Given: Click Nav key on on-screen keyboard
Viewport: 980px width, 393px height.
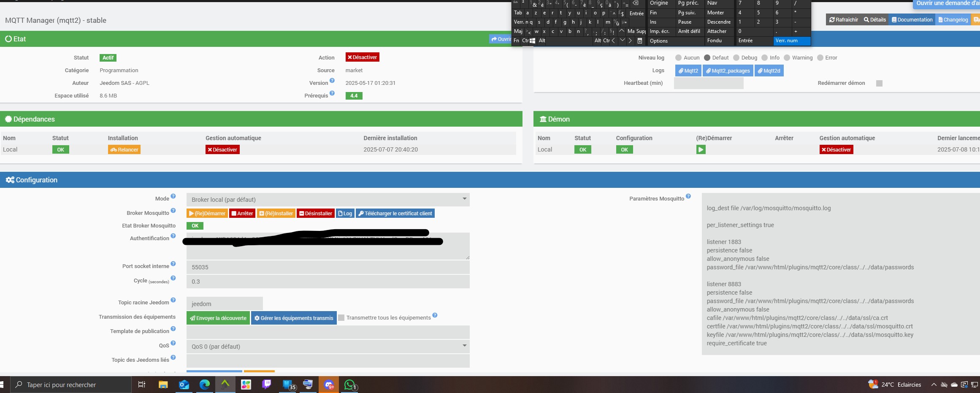Looking at the screenshot, I should [720, 3].
